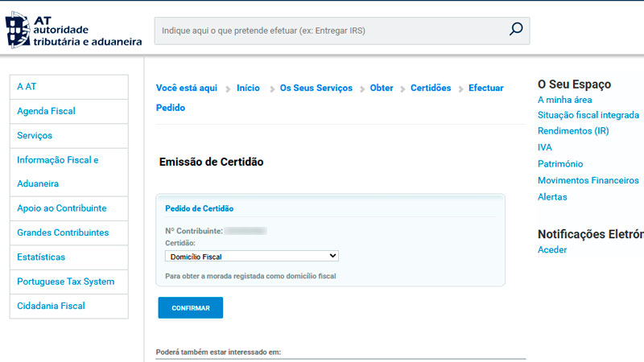This screenshot has width=644, height=362.
Task: Open 'Serviços' in the left menu
Action: (x=69, y=135)
